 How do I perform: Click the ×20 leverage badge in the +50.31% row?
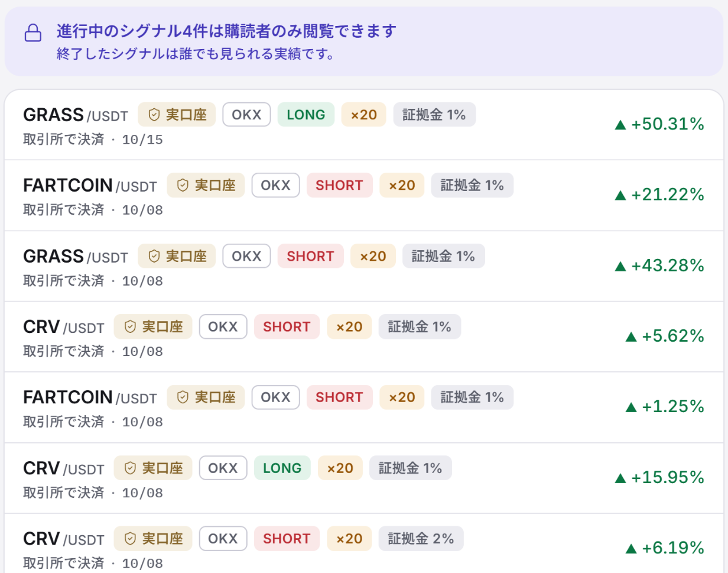point(364,115)
